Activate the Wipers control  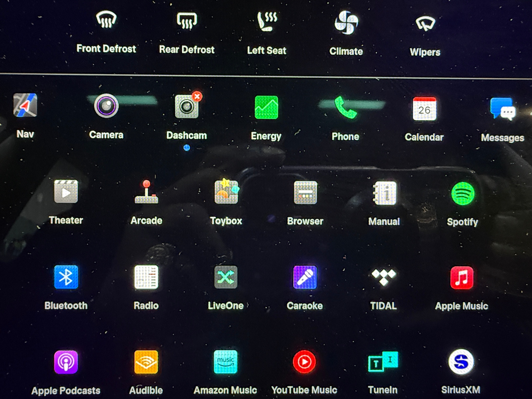(x=425, y=24)
